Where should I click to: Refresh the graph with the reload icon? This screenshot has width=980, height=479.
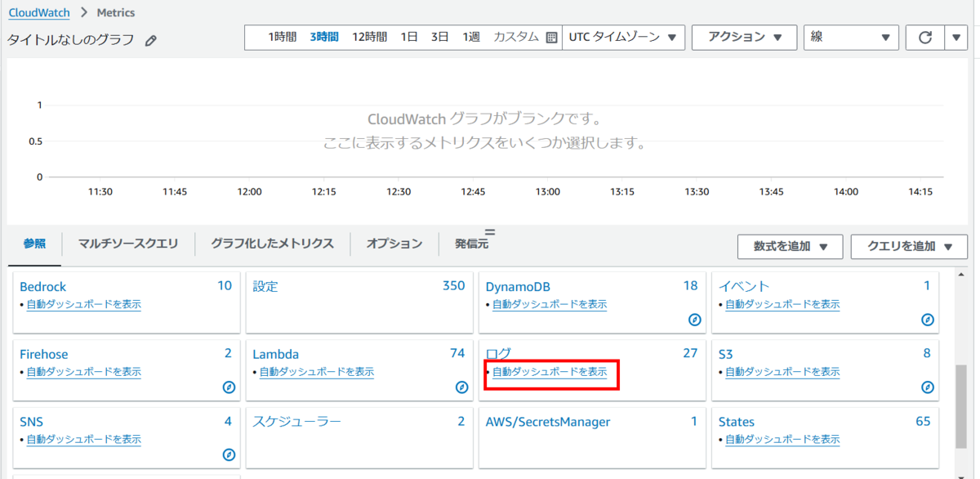925,38
